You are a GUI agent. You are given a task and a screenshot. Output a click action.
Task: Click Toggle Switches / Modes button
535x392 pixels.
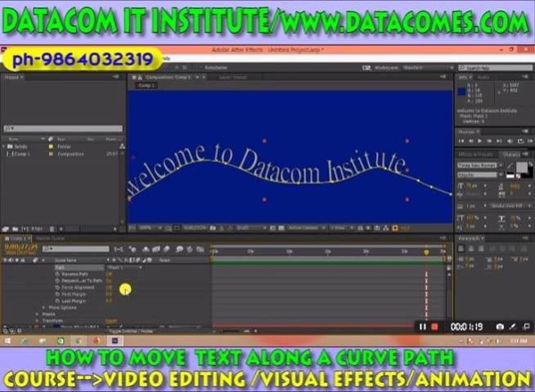click(132, 331)
